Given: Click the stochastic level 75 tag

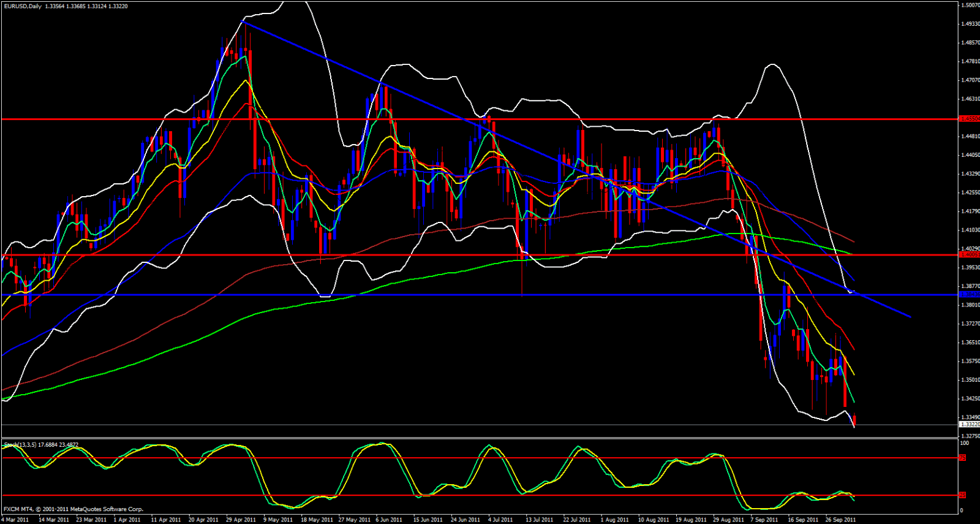Looking at the screenshot, I should tap(962, 458).
